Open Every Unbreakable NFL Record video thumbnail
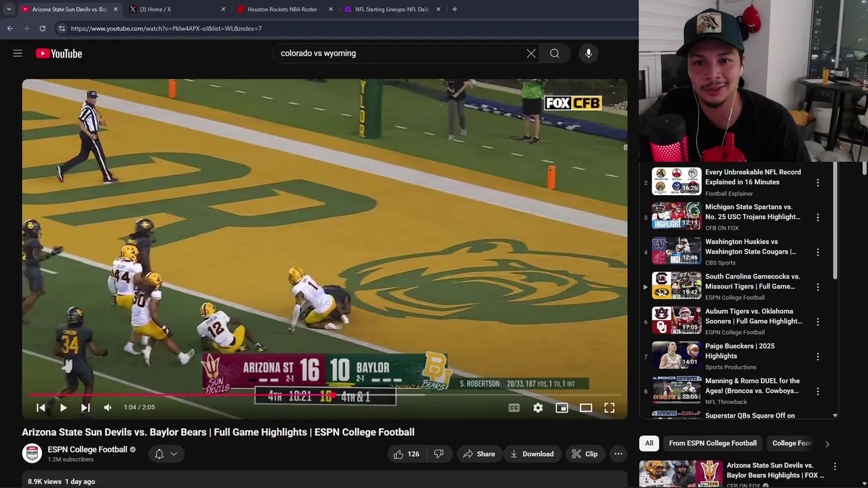 click(x=677, y=181)
